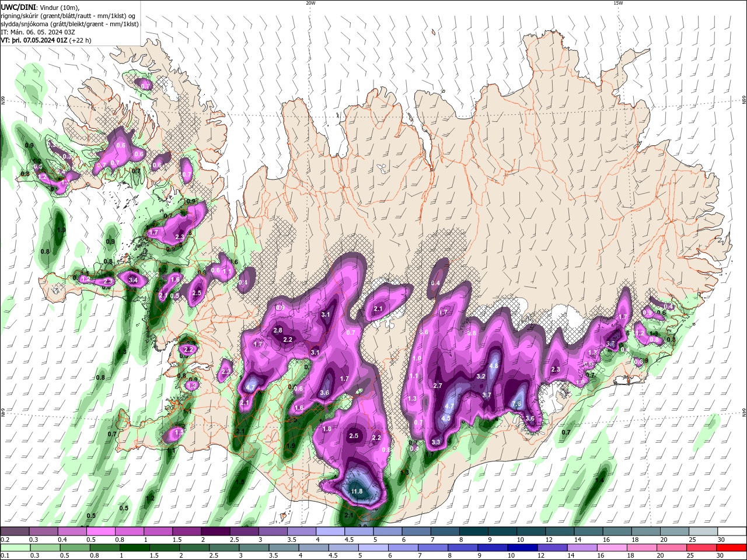Screen dimensions: 747x560
Task: Click the '15W' longitude label
Action: pos(618,3)
